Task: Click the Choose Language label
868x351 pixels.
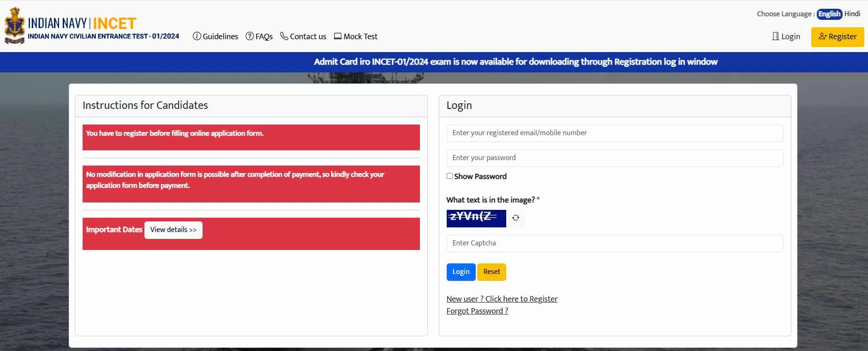Action: [x=785, y=14]
